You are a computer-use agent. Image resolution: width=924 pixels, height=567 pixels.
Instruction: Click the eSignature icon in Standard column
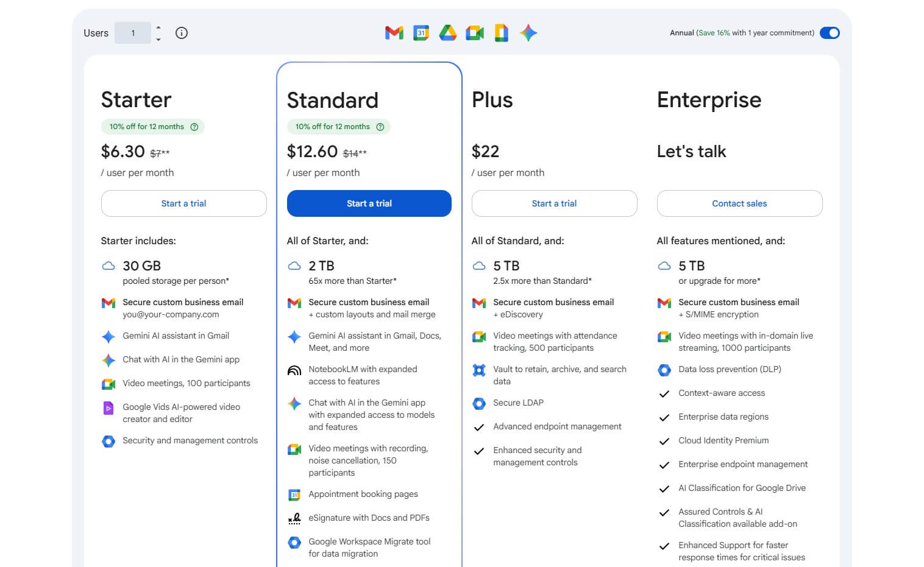point(294,518)
